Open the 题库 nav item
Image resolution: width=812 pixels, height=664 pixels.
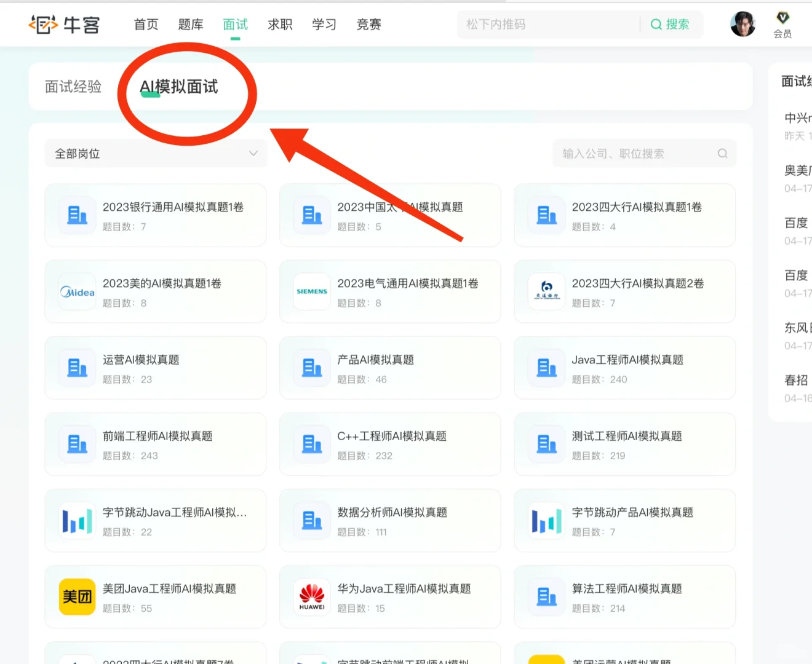[191, 25]
